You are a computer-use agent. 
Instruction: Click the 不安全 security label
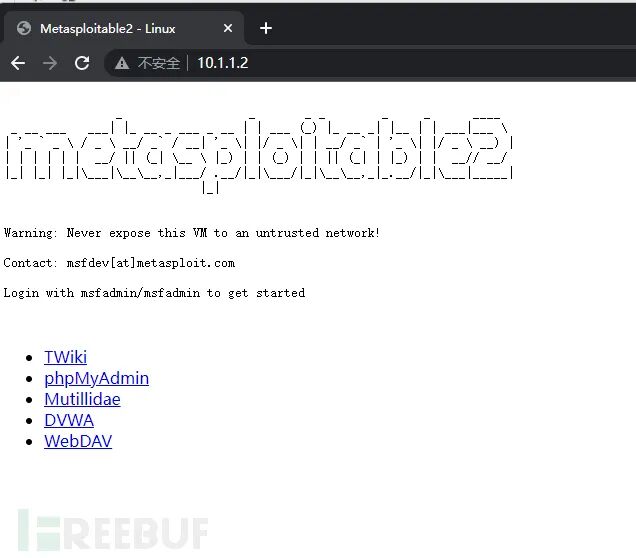[x=159, y=63]
